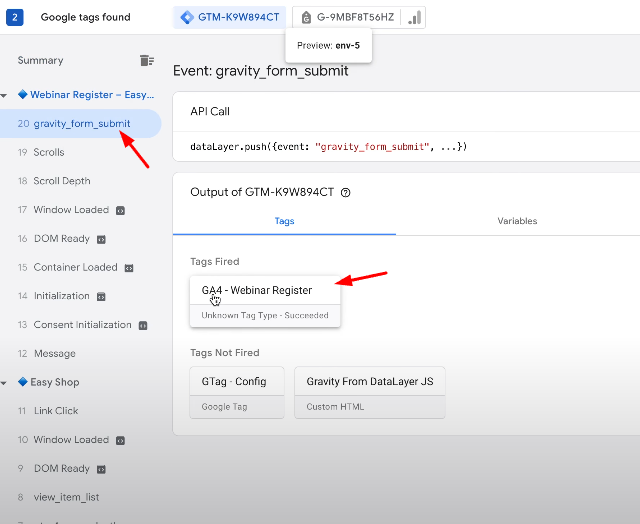
Task: Click the message icon next to 10 Window Loaded
Action: pos(120,441)
